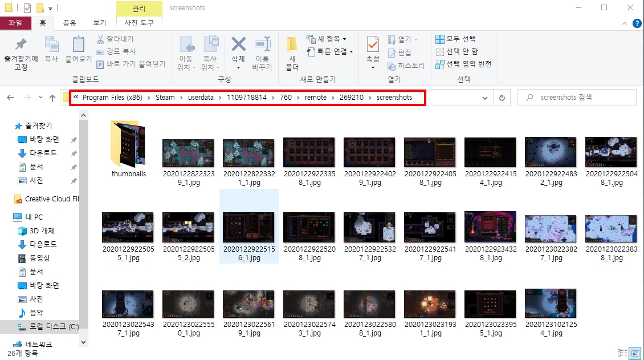Click the 'screenshots 검색' search box
This screenshot has height=360, width=644.
[x=577, y=98]
